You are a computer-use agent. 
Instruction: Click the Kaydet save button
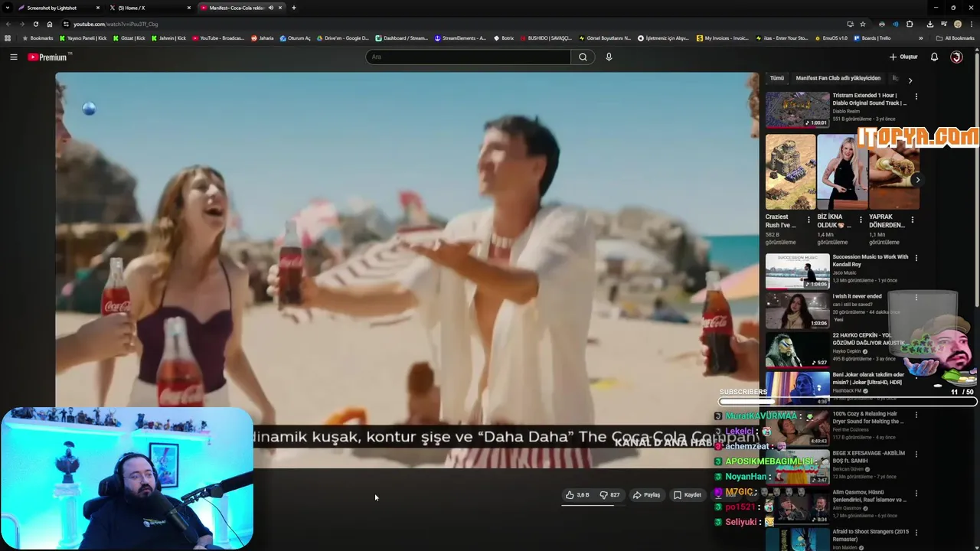(x=687, y=495)
